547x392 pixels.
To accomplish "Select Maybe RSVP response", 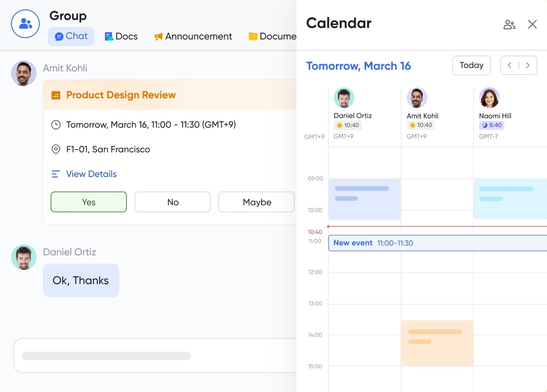I will point(256,202).
